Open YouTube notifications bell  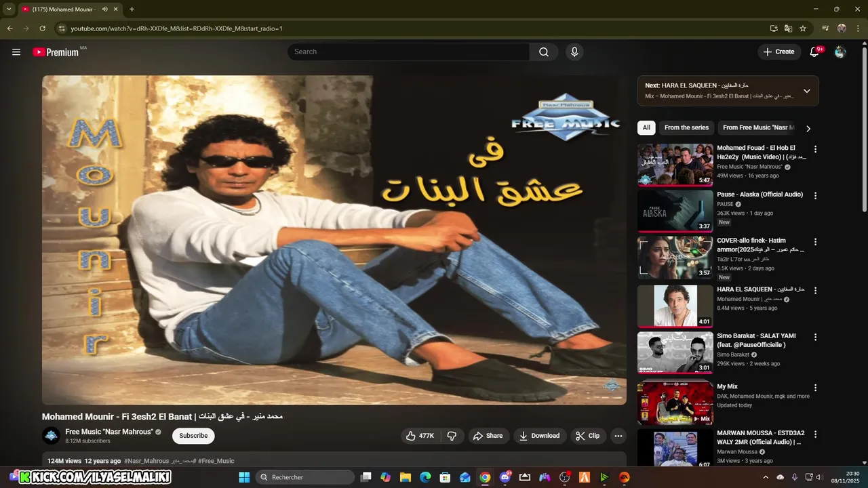pyautogui.click(x=815, y=52)
